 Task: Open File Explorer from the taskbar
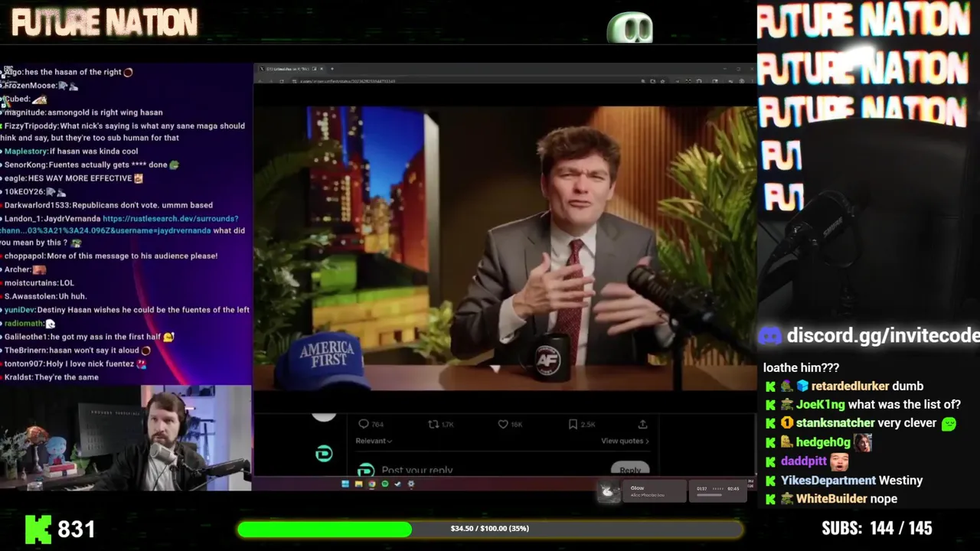[358, 484]
